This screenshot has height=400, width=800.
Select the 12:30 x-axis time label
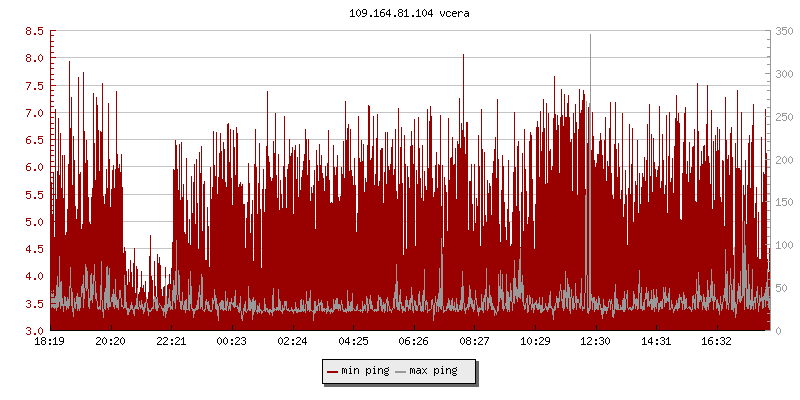click(595, 342)
